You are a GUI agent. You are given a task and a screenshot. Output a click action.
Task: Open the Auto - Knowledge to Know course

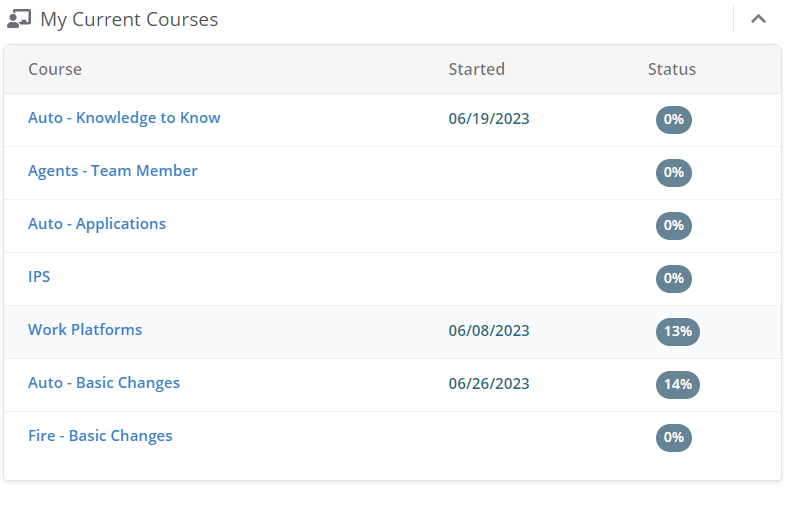click(x=124, y=118)
